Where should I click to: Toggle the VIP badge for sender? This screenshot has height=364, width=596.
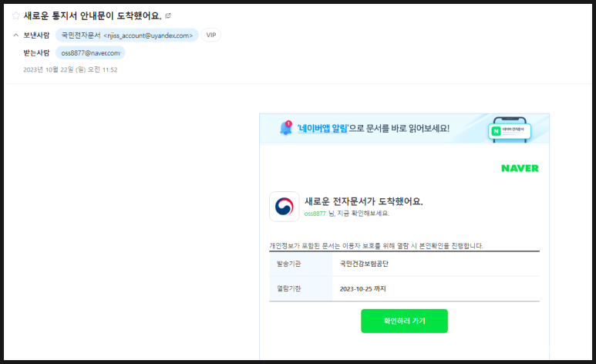211,35
